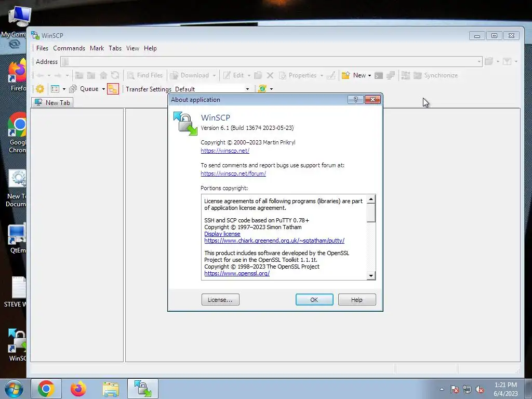This screenshot has width=532, height=399.
Task: Go forward with the right arrow icon
Action: tap(58, 75)
